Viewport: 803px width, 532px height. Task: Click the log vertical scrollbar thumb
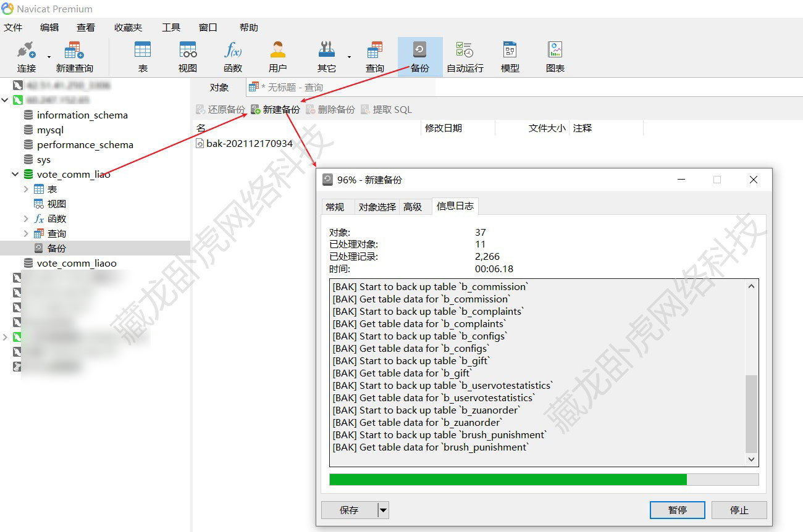pos(751,414)
